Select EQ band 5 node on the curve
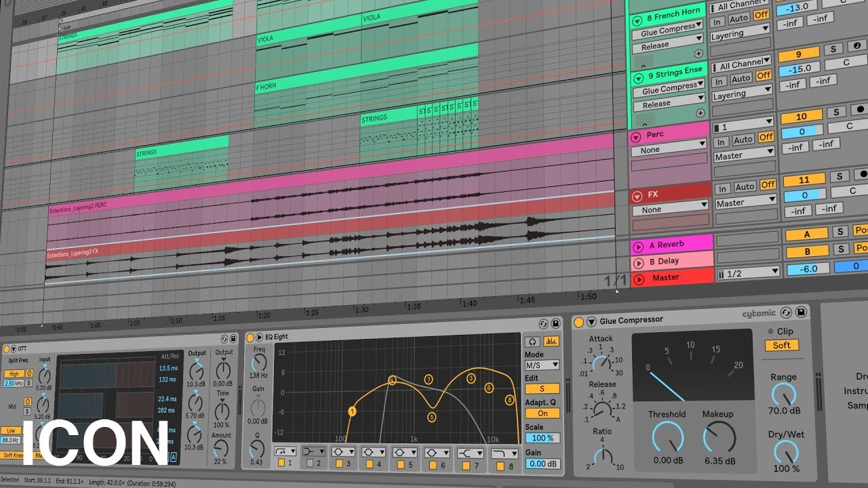 tap(431, 417)
